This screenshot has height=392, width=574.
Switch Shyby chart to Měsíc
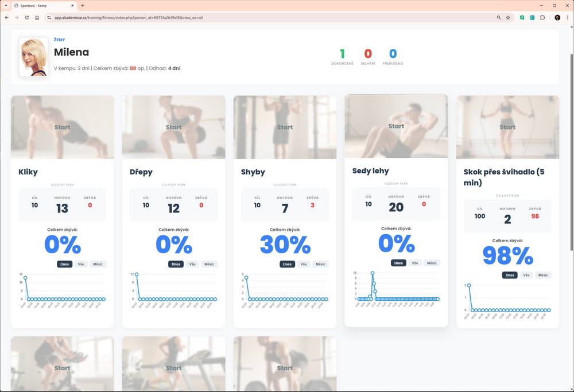click(320, 264)
